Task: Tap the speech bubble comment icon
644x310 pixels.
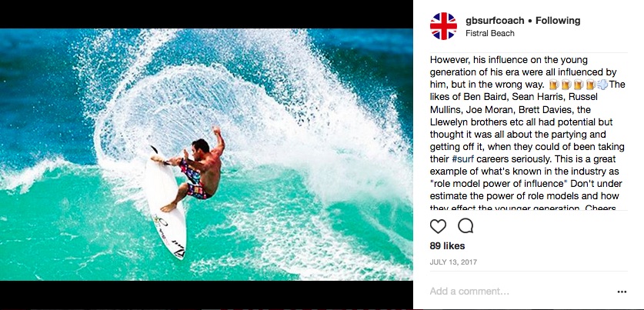Action: [465, 226]
